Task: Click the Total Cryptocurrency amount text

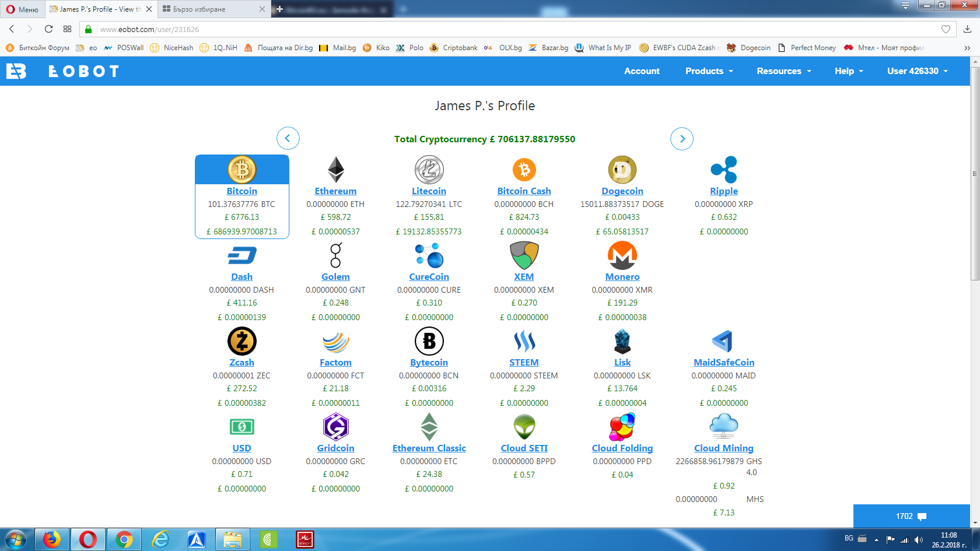Action: pos(485,139)
